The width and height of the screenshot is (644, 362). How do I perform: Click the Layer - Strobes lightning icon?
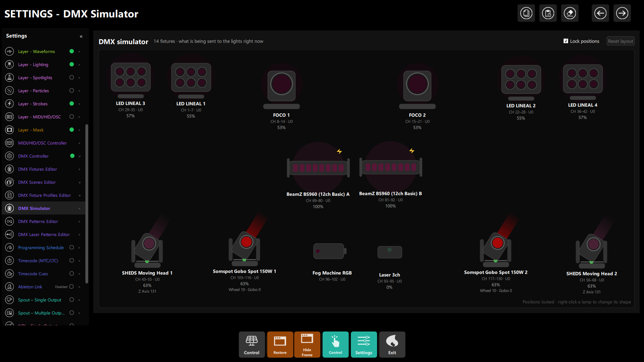click(x=9, y=104)
